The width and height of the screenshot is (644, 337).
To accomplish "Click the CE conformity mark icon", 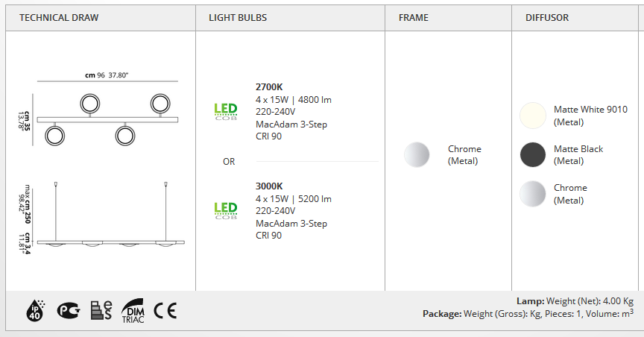I will pos(165,311).
